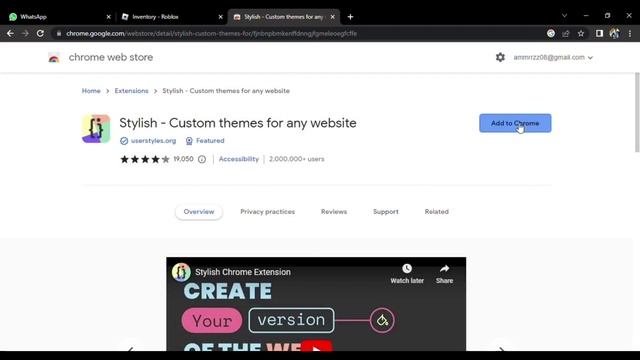Close the Stylish tab

[x=333, y=17]
